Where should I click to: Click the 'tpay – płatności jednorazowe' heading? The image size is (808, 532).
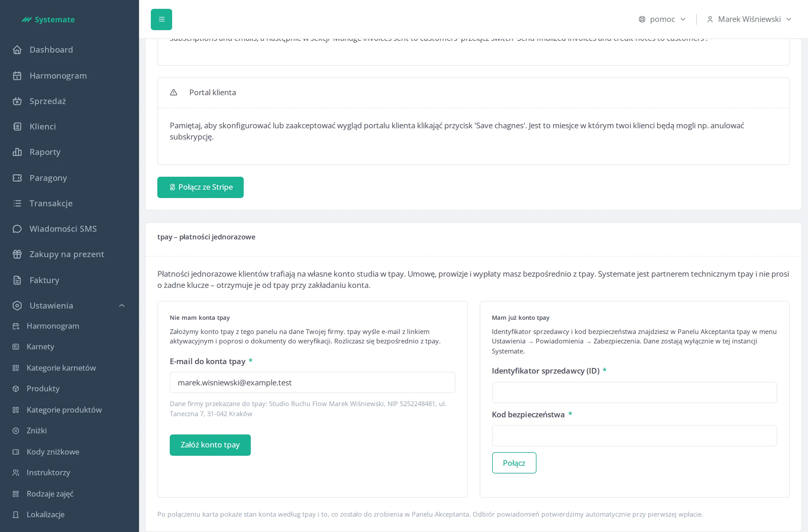[206, 237]
